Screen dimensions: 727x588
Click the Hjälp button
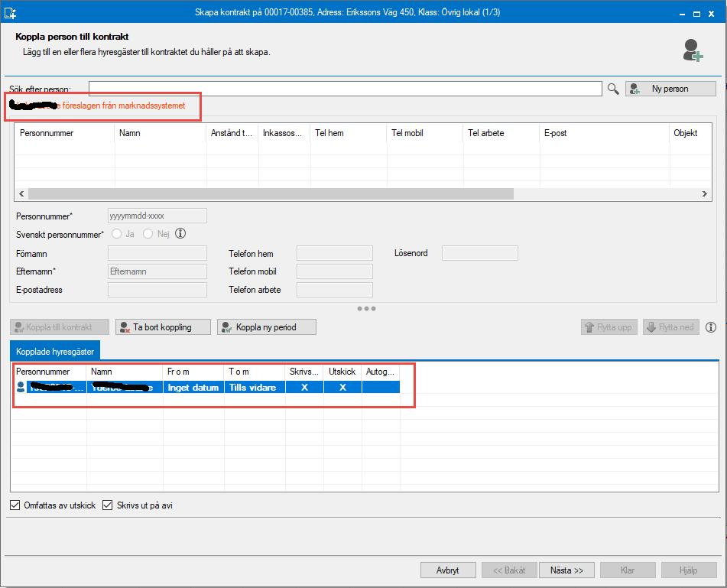coord(689,570)
